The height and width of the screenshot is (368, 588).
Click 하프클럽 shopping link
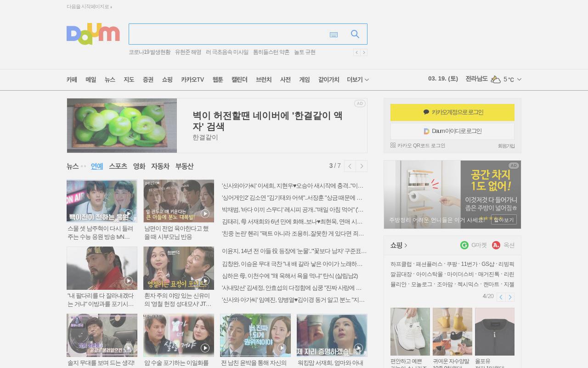[x=401, y=264]
